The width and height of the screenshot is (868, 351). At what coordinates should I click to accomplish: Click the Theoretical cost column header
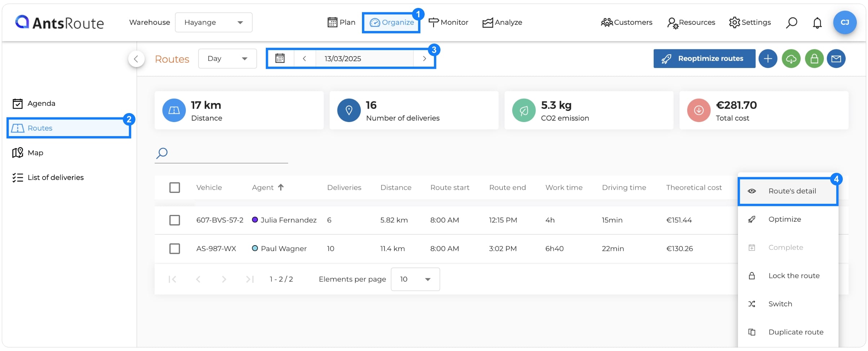[x=694, y=188]
